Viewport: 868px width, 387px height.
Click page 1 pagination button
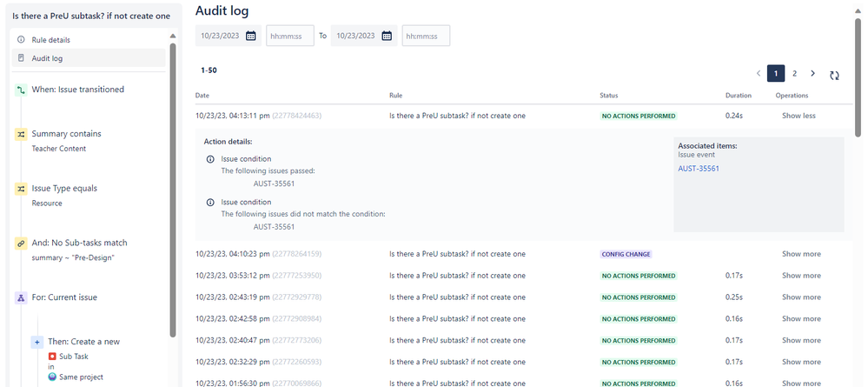point(776,73)
